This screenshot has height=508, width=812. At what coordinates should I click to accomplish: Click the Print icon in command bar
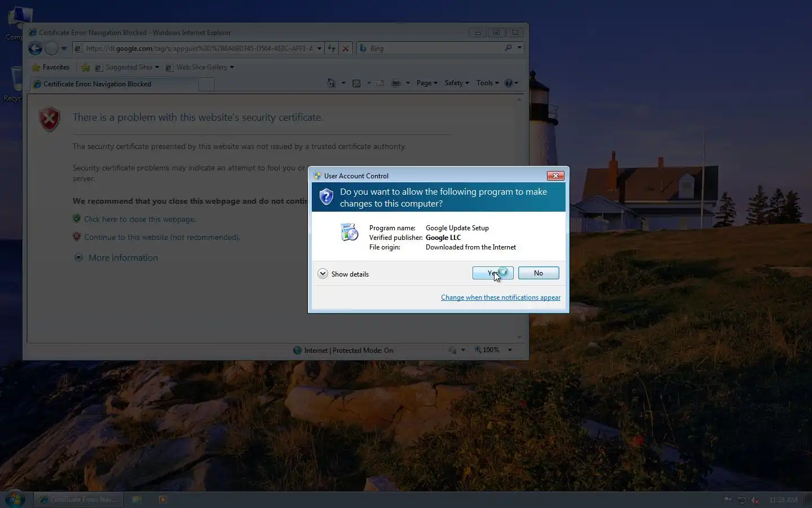(x=396, y=83)
